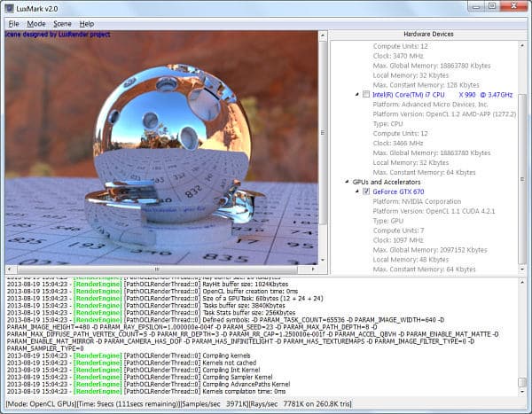Click hardware devices vertical scrollbar thumb
The image size is (532, 414).
(522, 179)
